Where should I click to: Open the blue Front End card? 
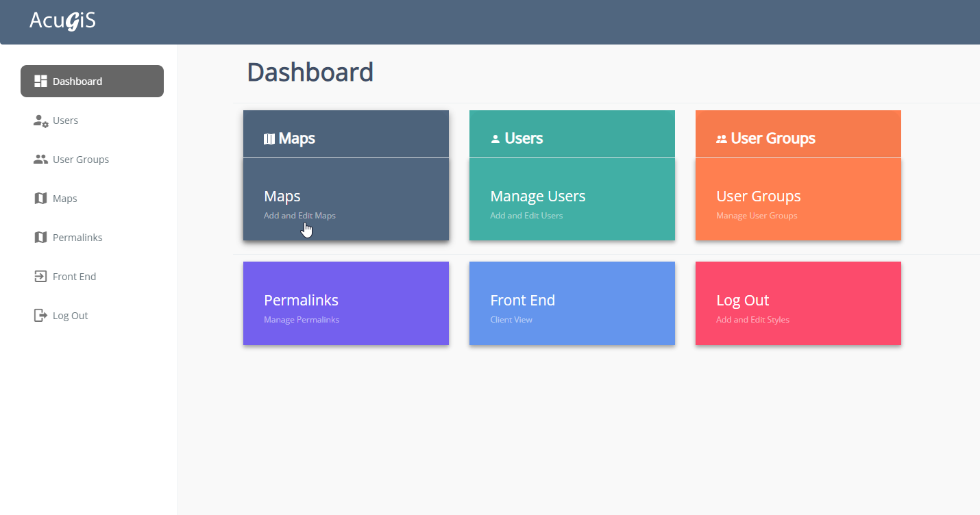point(572,303)
